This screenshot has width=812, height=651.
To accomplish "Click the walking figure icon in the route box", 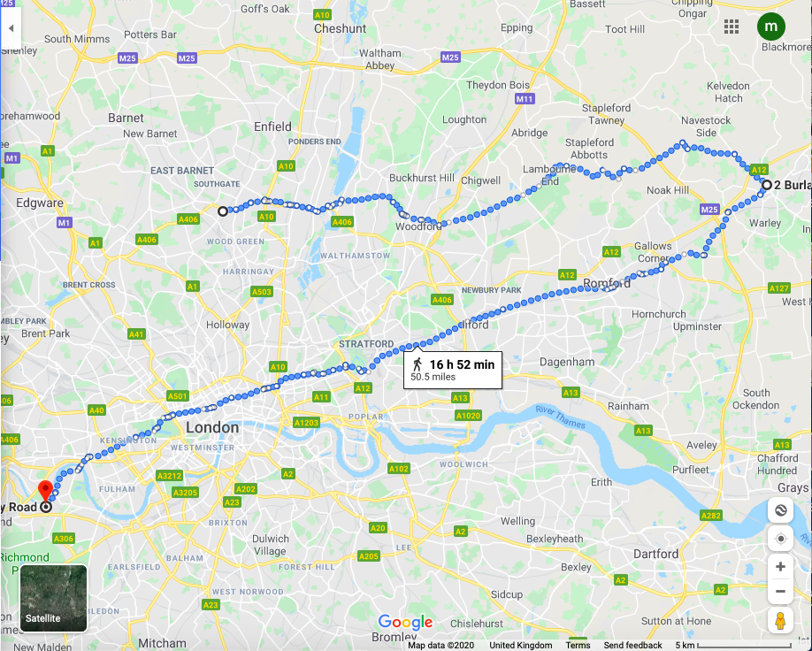I will point(417,364).
